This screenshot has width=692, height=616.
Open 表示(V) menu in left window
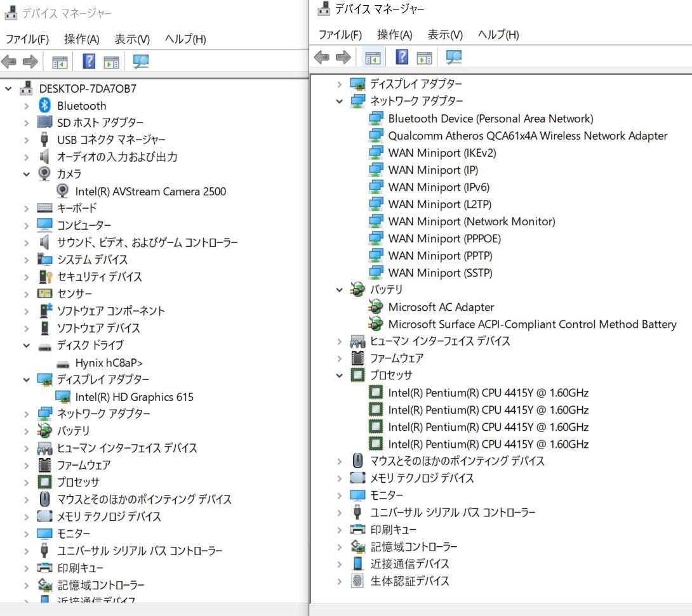click(132, 39)
